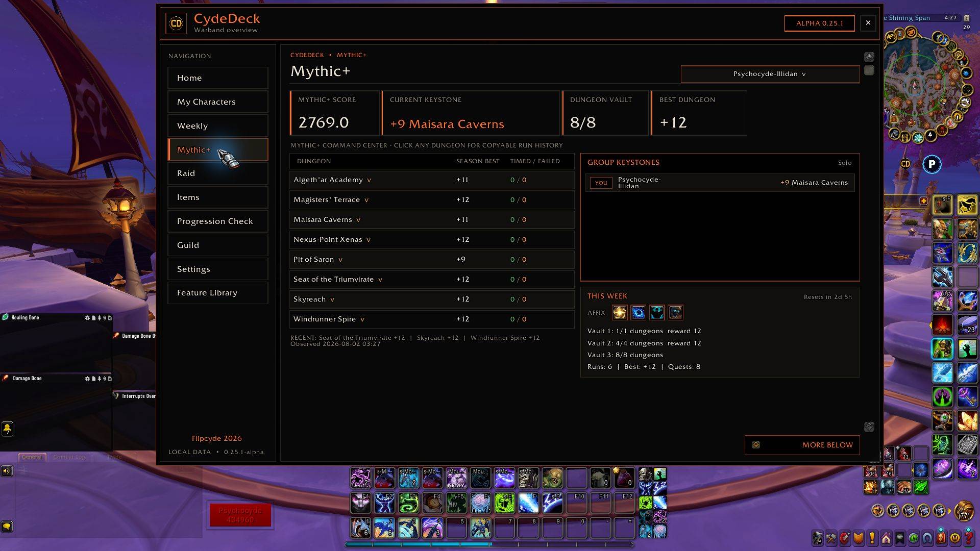The image size is (980, 551).
Task: Open the quest log exclamation mark icon
Action: (x=872, y=538)
